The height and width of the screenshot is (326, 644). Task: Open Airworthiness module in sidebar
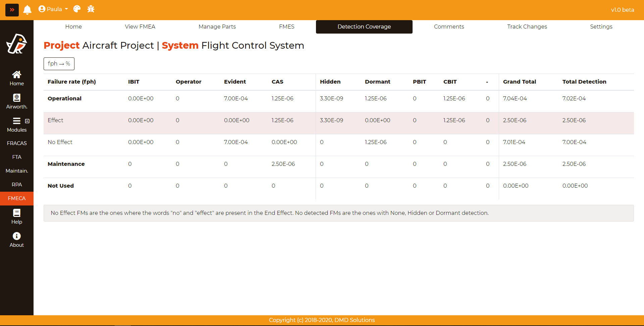(x=16, y=101)
